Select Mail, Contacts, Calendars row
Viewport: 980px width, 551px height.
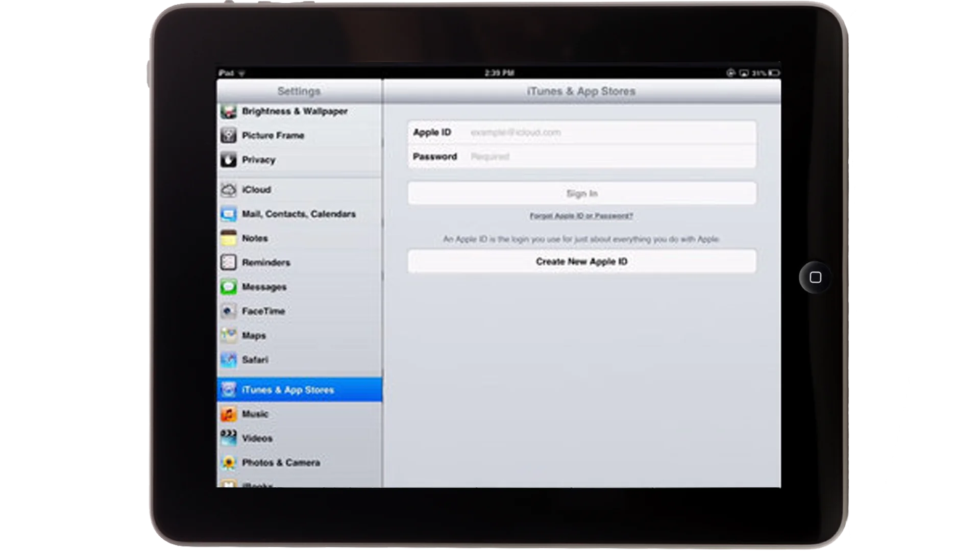[300, 214]
